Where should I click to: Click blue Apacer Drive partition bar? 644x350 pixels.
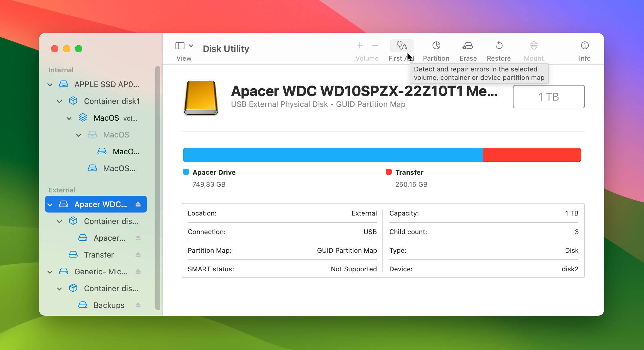pos(333,155)
